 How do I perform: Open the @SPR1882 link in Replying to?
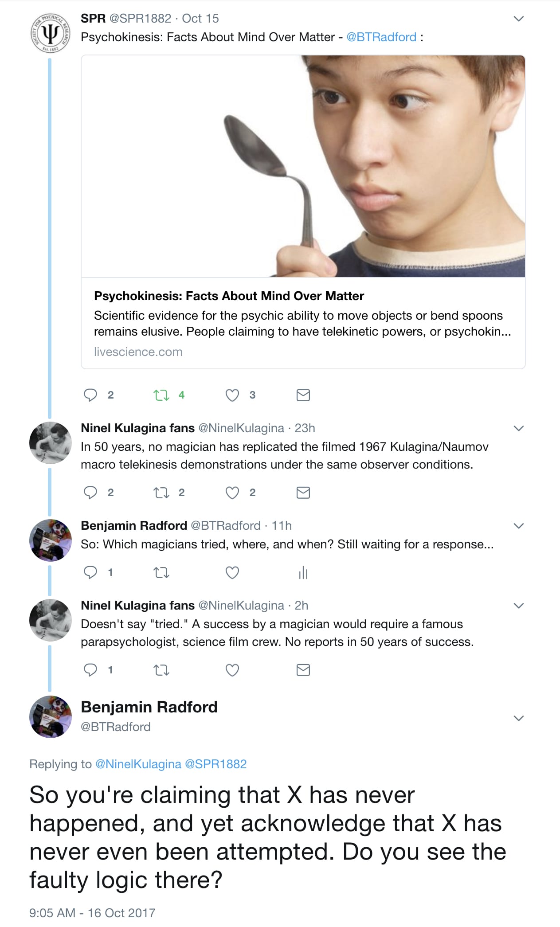click(x=215, y=764)
